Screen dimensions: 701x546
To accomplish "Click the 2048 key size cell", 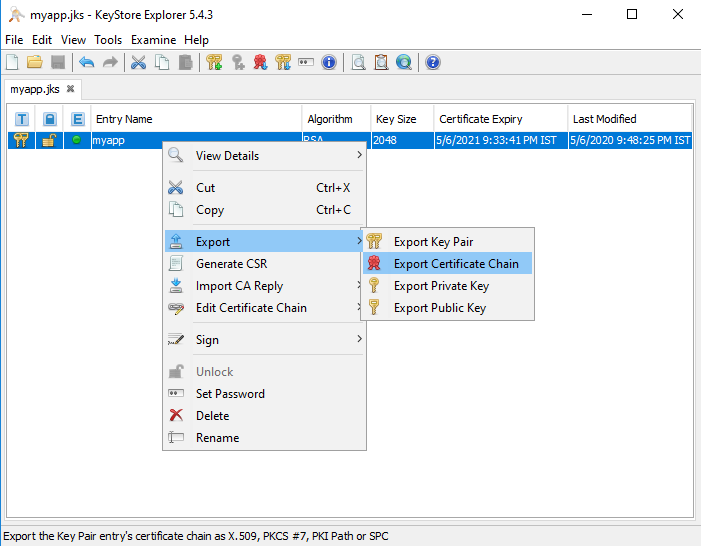I will [402, 140].
